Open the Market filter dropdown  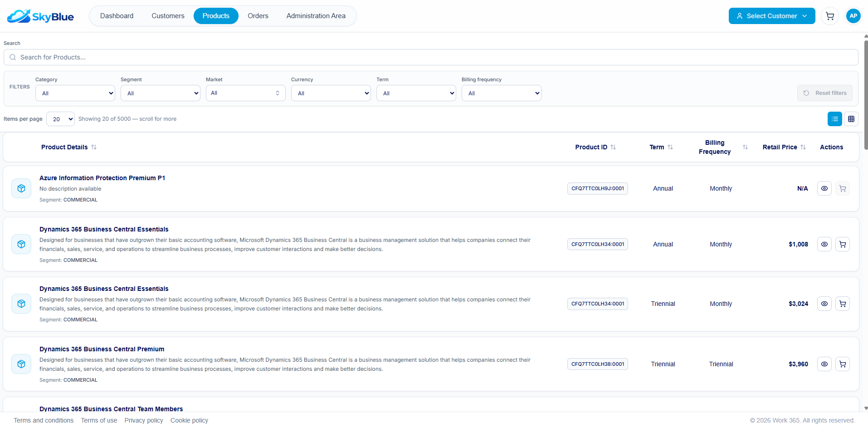[246, 93]
